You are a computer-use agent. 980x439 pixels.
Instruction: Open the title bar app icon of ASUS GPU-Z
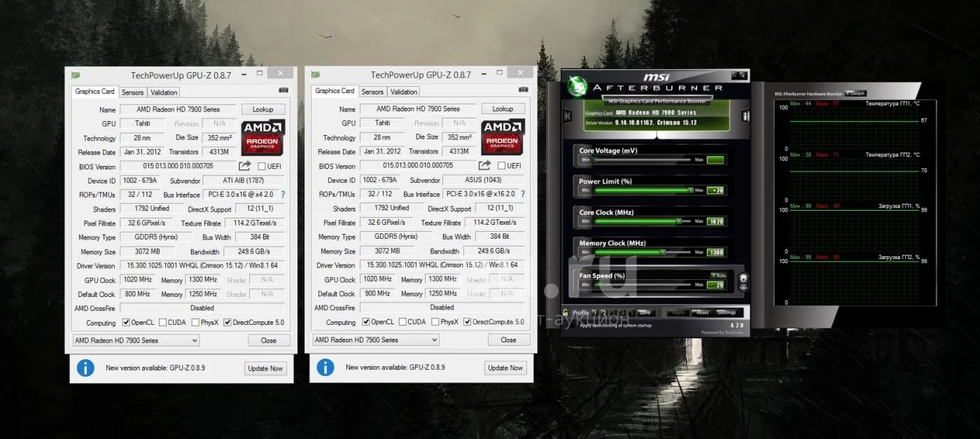coord(316,75)
